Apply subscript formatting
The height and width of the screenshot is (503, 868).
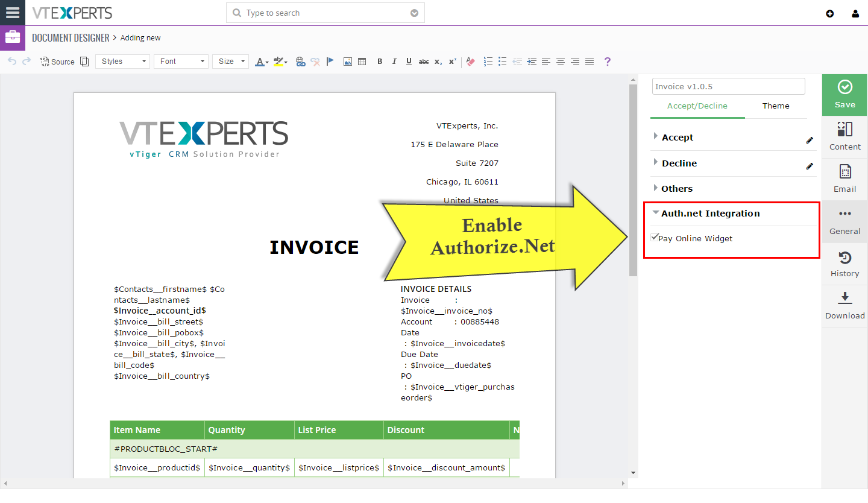tap(438, 62)
